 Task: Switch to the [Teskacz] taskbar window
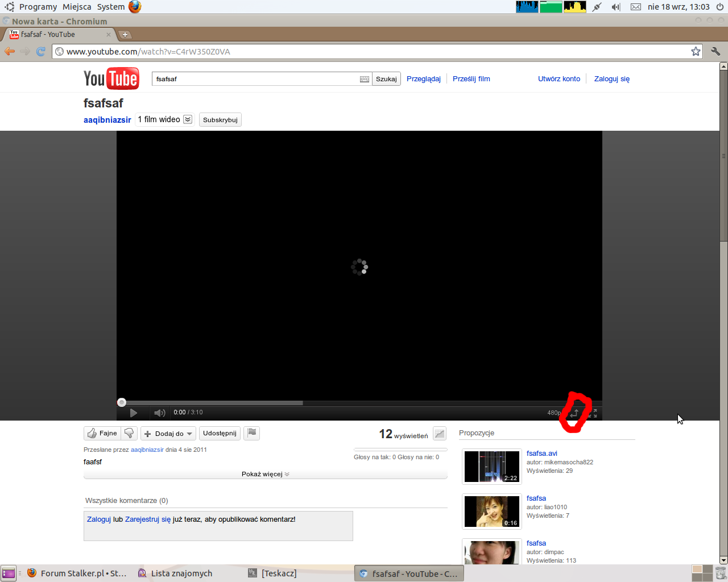tap(273, 573)
